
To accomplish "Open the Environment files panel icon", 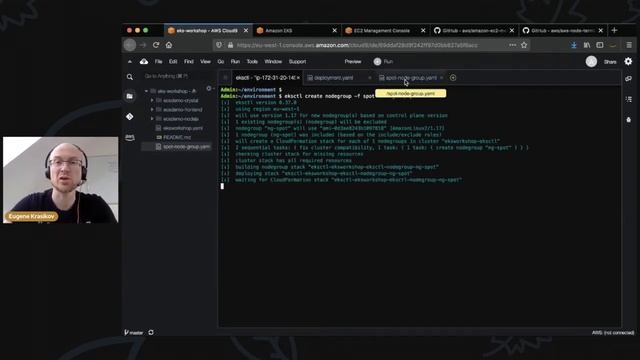I will (130, 96).
